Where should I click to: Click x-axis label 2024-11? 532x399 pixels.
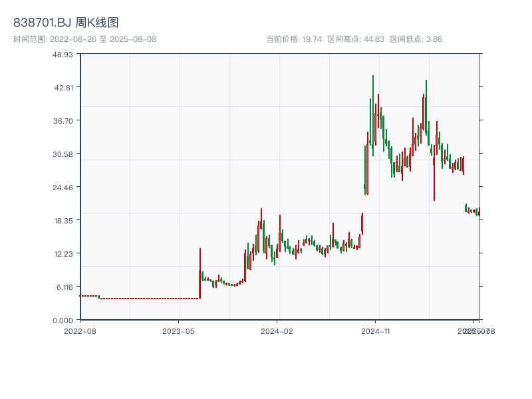click(375, 331)
